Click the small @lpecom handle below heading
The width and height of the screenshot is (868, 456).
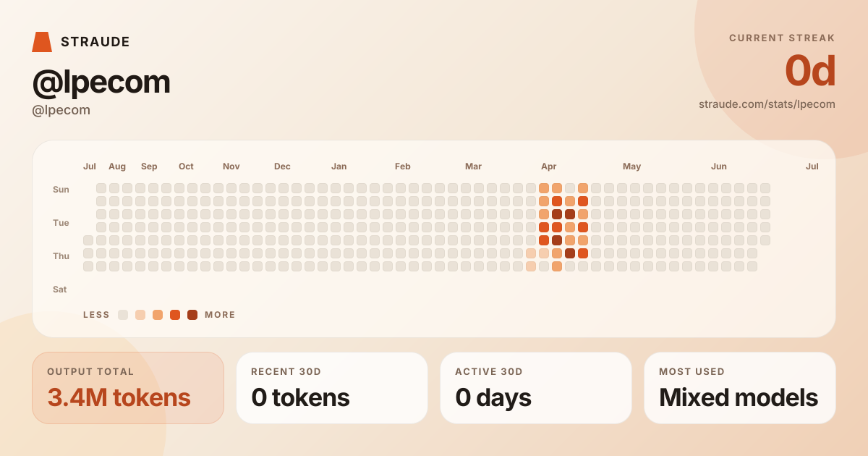(61, 111)
